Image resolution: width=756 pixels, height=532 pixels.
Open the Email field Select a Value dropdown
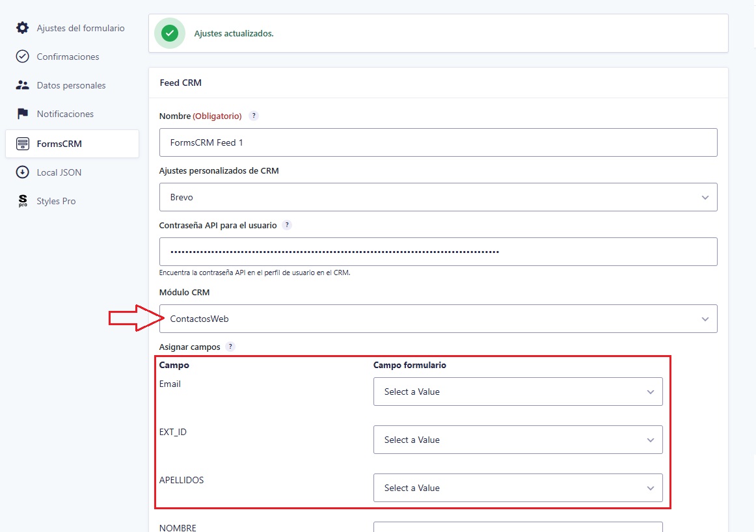pyautogui.click(x=518, y=392)
